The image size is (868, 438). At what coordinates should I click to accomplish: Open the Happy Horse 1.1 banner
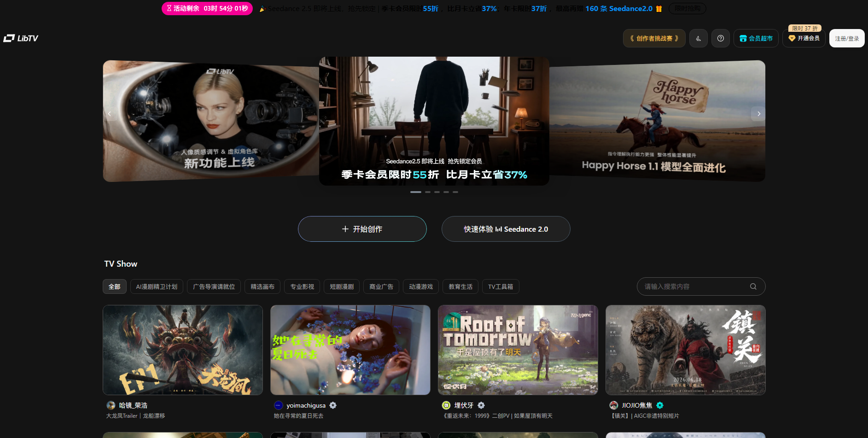[x=657, y=121]
